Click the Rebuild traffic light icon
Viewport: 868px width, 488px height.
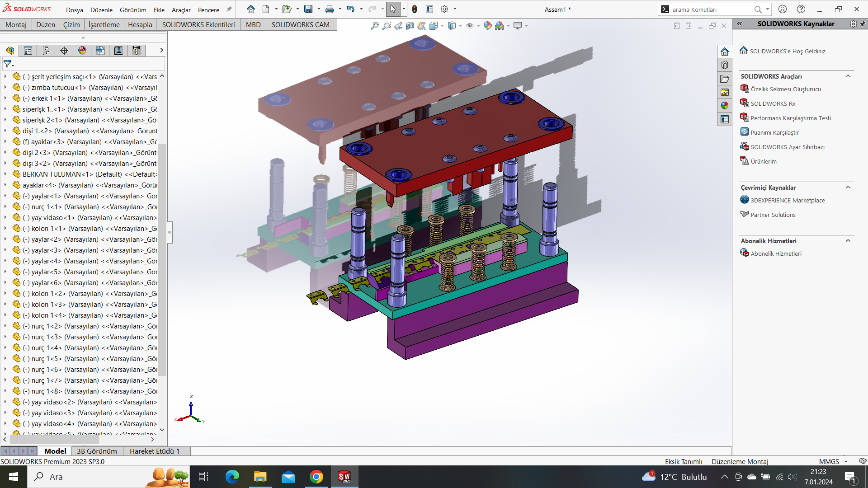[x=414, y=9]
